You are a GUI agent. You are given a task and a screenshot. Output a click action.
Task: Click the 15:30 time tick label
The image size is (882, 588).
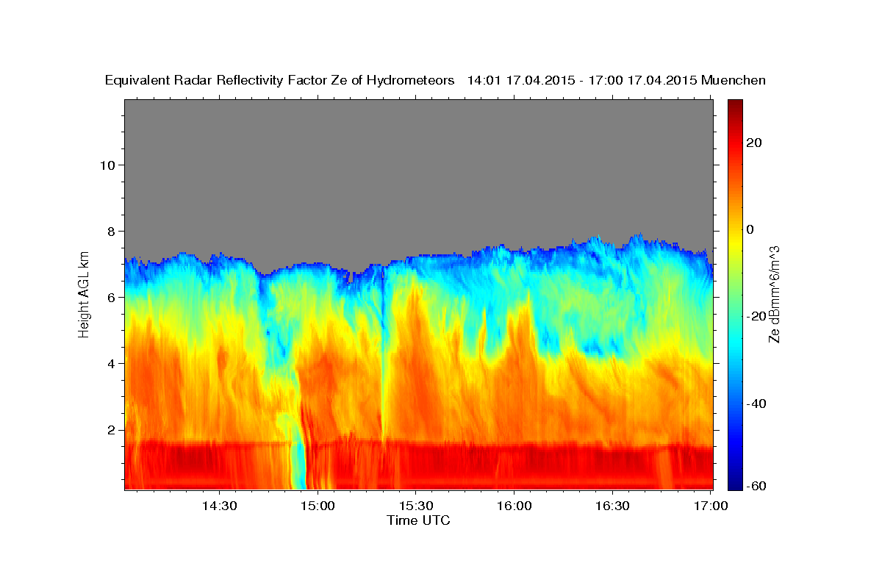[416, 506]
